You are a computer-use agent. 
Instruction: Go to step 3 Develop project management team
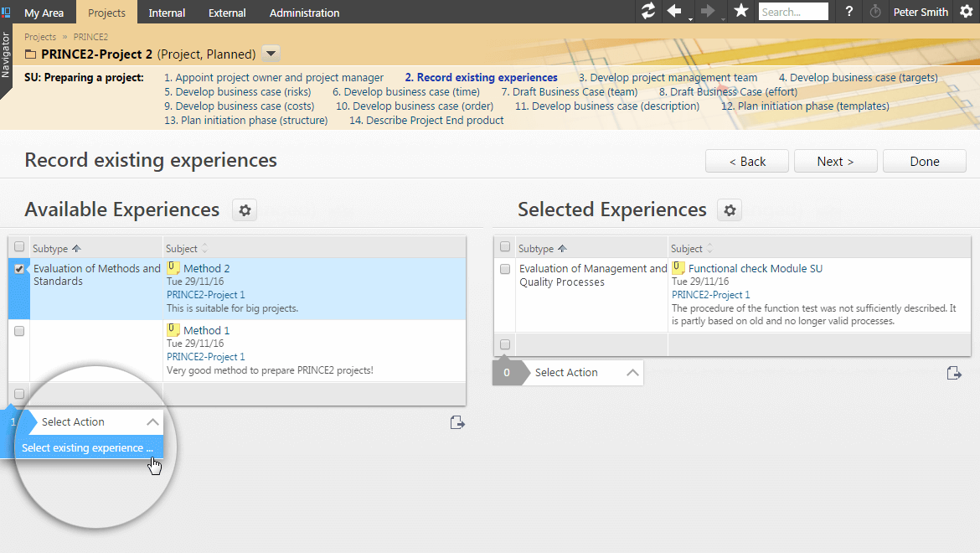pyautogui.click(x=668, y=77)
